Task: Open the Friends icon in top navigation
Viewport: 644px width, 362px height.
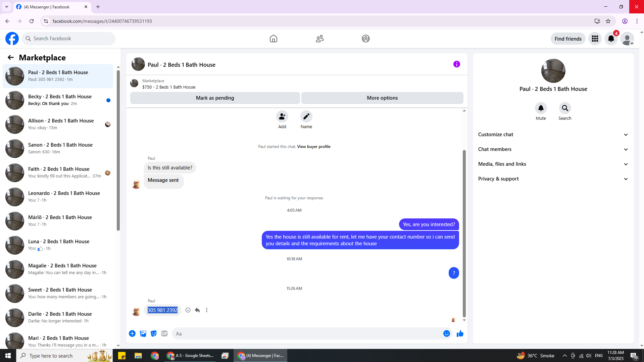Action: 320,39
